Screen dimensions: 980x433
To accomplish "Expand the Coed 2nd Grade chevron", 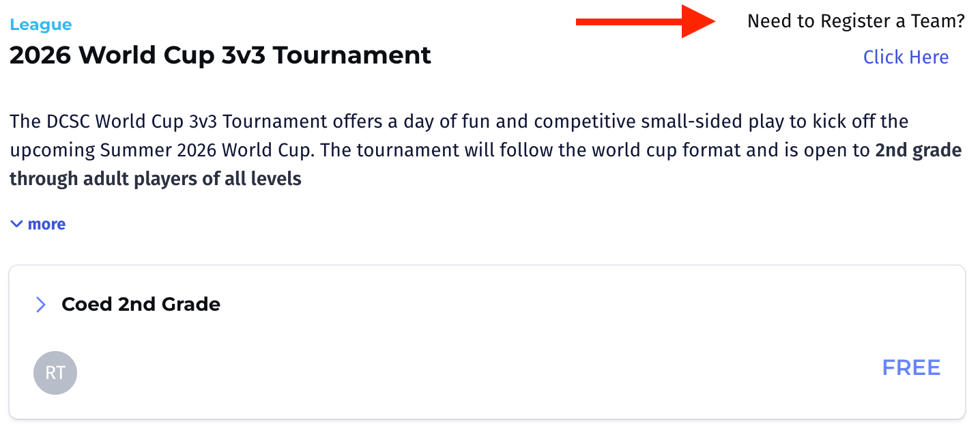I will point(41,305).
